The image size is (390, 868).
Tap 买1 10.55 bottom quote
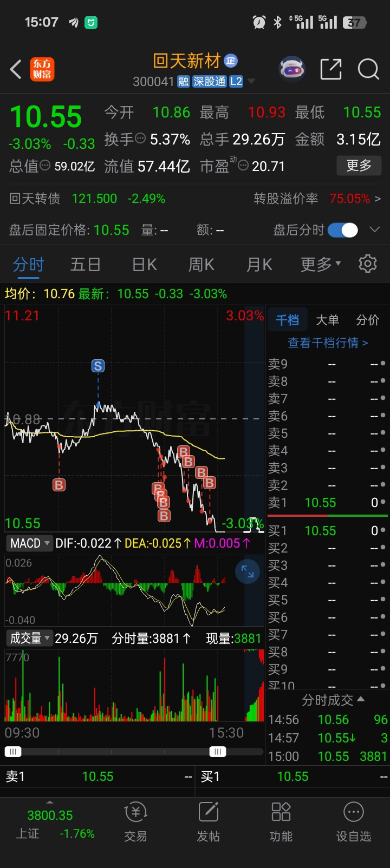(293, 777)
